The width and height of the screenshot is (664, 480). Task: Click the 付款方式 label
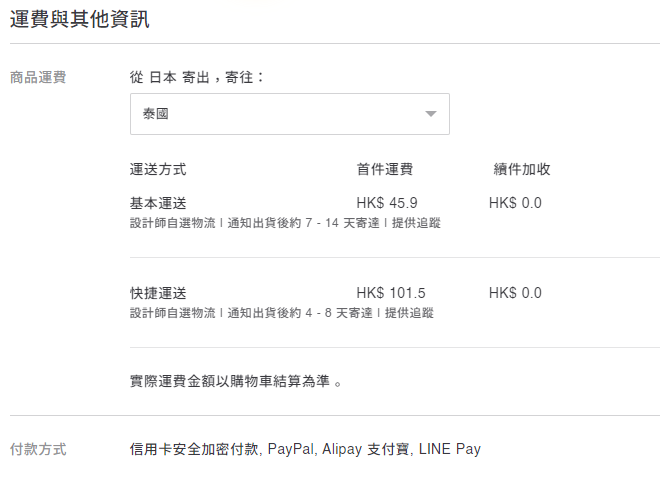coord(38,449)
